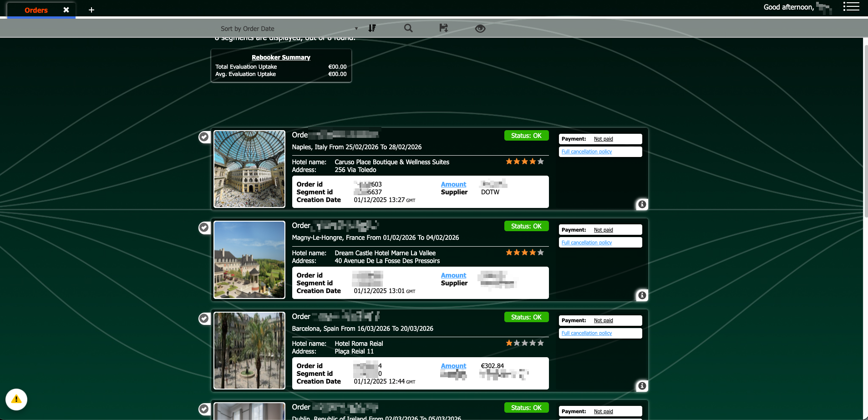This screenshot has width=868, height=420.
Task: Click the yellow warning alert icon
Action: 16,400
